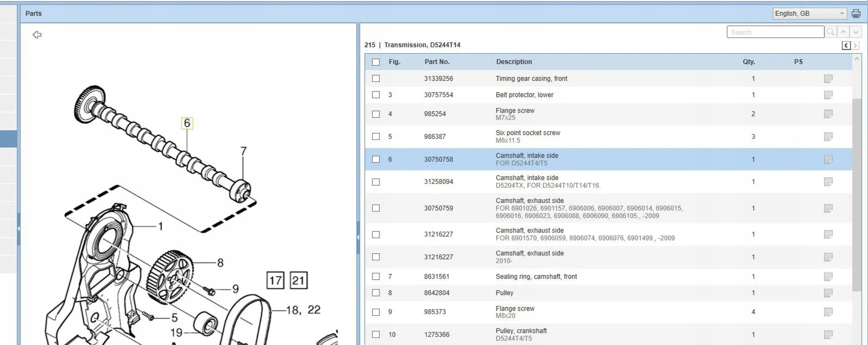Check the box for part 31339256

coord(376,79)
